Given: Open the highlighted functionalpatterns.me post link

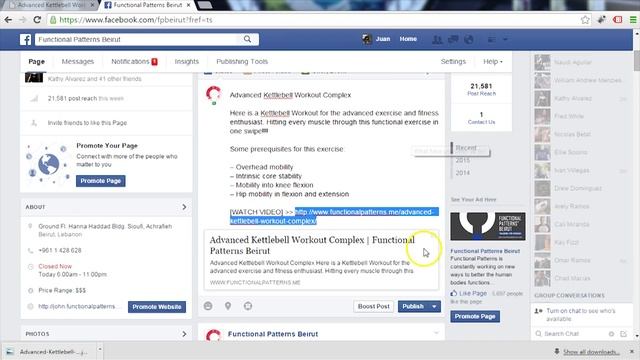Looking at the screenshot, I should point(334,216).
